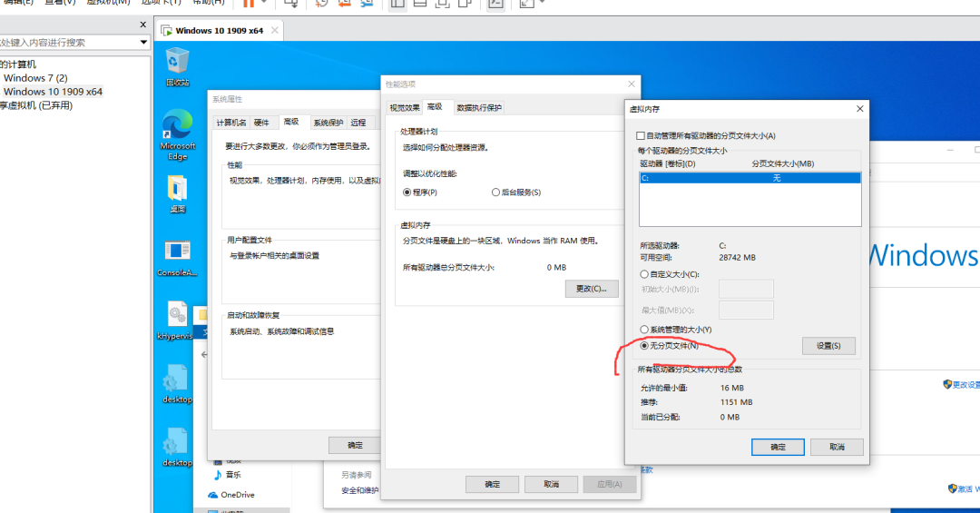Launch Microsoft Edge from the desktop
Viewport: 980px width, 513px height.
(x=178, y=134)
